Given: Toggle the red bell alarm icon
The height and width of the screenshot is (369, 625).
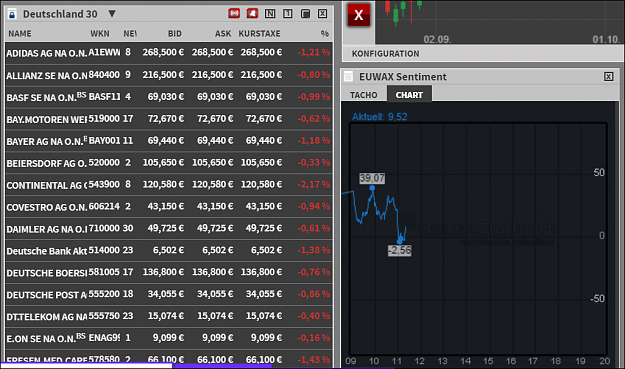Looking at the screenshot, I should [252, 14].
